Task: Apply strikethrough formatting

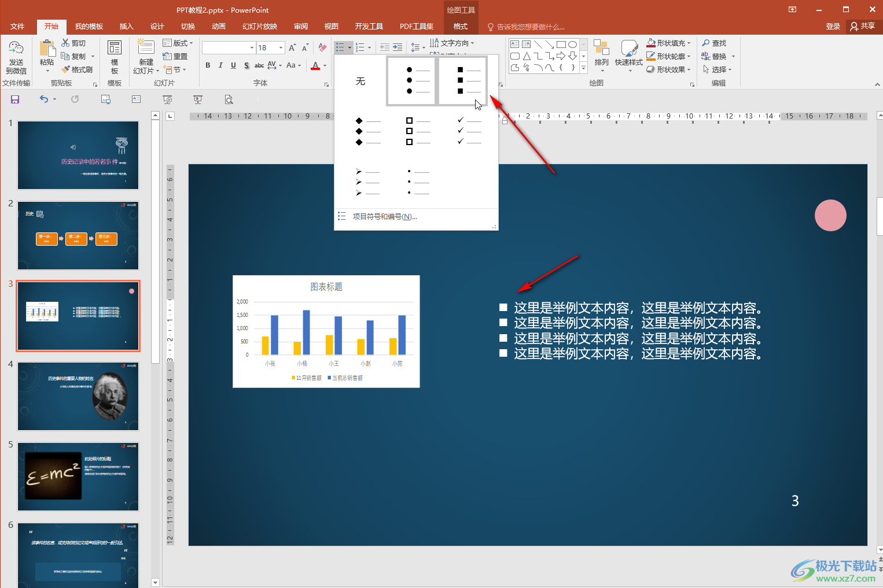Action: coord(259,65)
